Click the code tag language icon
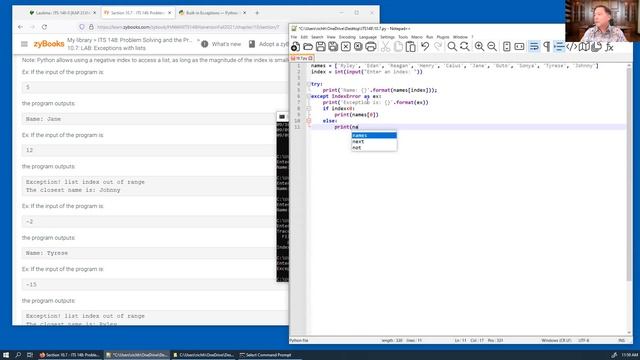The height and width of the screenshot is (360, 640). [571, 47]
